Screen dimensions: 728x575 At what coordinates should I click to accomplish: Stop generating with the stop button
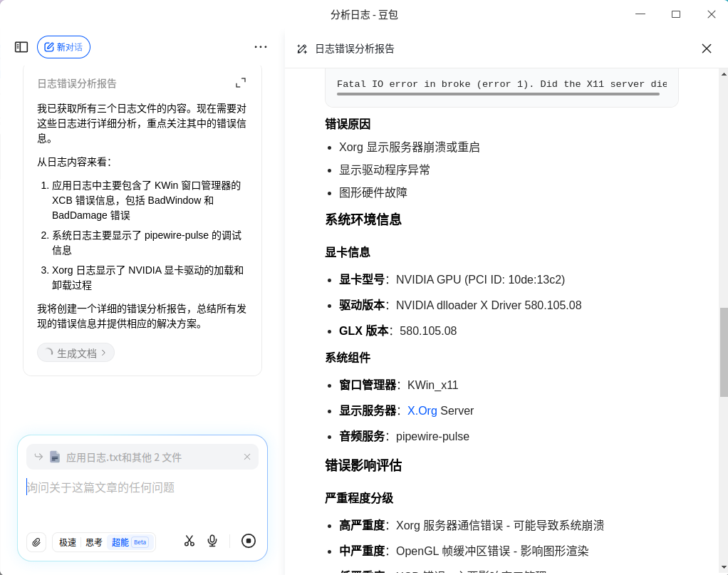point(249,541)
